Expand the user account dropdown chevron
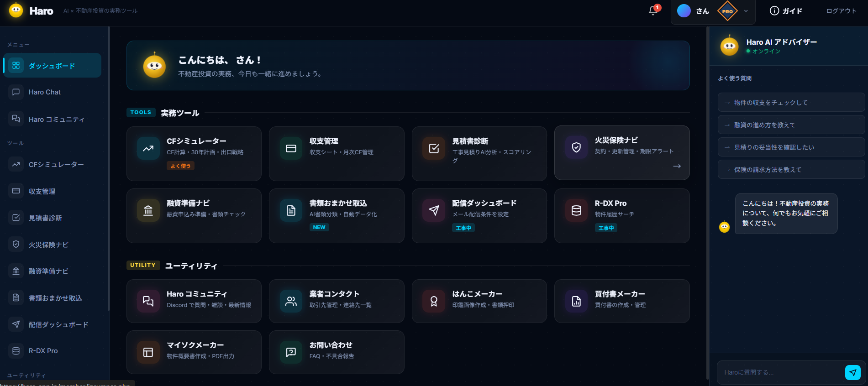The image size is (868, 386). pyautogui.click(x=746, y=11)
